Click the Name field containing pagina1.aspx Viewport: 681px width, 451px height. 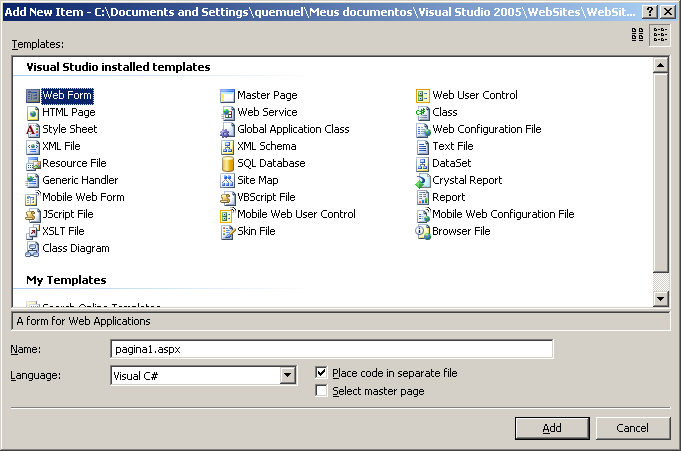(331, 349)
